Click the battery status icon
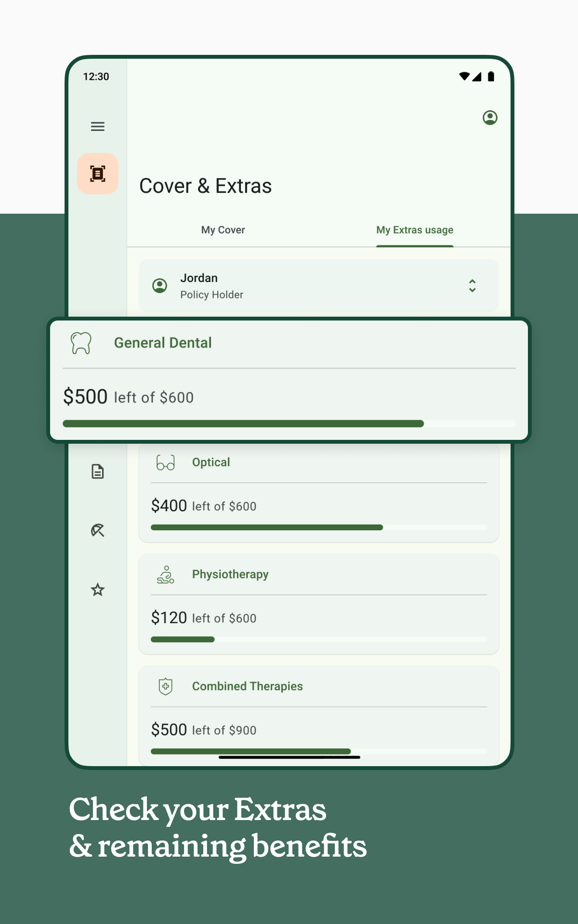 click(x=491, y=77)
